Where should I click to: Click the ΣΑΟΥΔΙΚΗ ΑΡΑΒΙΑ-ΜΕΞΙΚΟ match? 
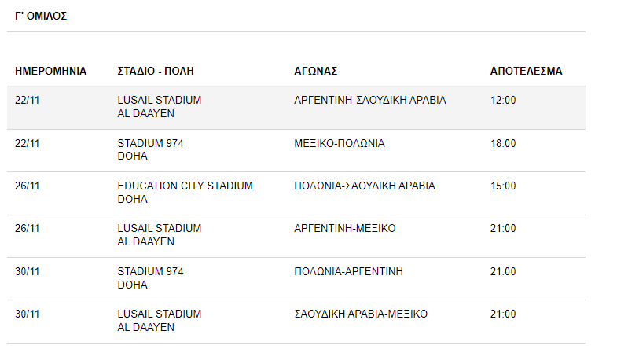click(361, 314)
